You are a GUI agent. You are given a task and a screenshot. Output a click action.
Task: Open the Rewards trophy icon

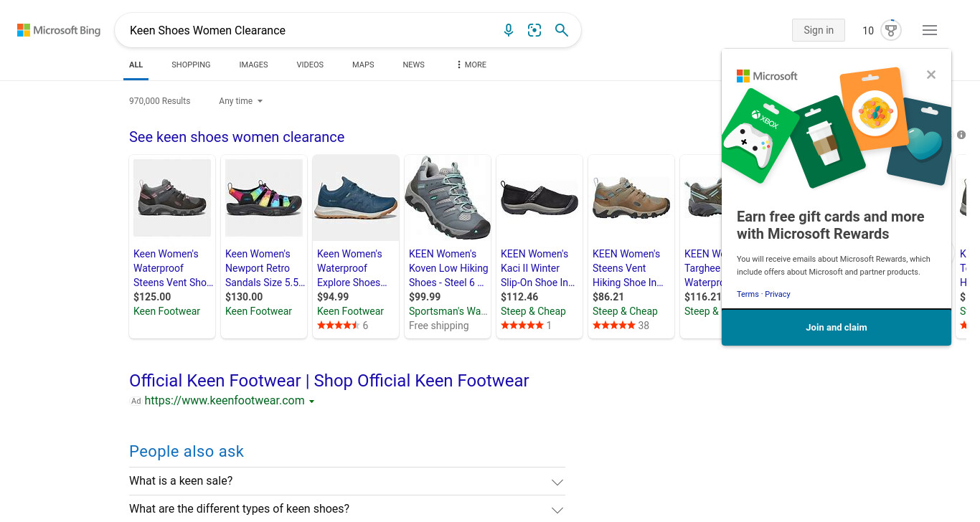(891, 30)
